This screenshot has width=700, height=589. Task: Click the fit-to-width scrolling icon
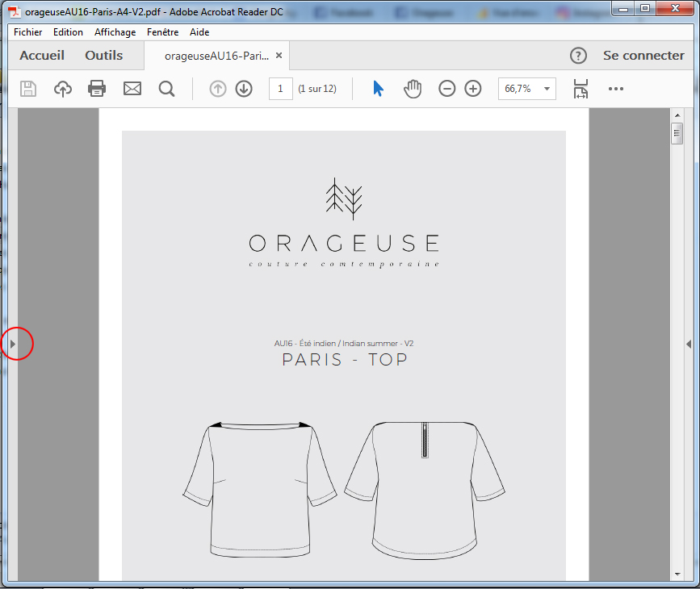[581, 89]
